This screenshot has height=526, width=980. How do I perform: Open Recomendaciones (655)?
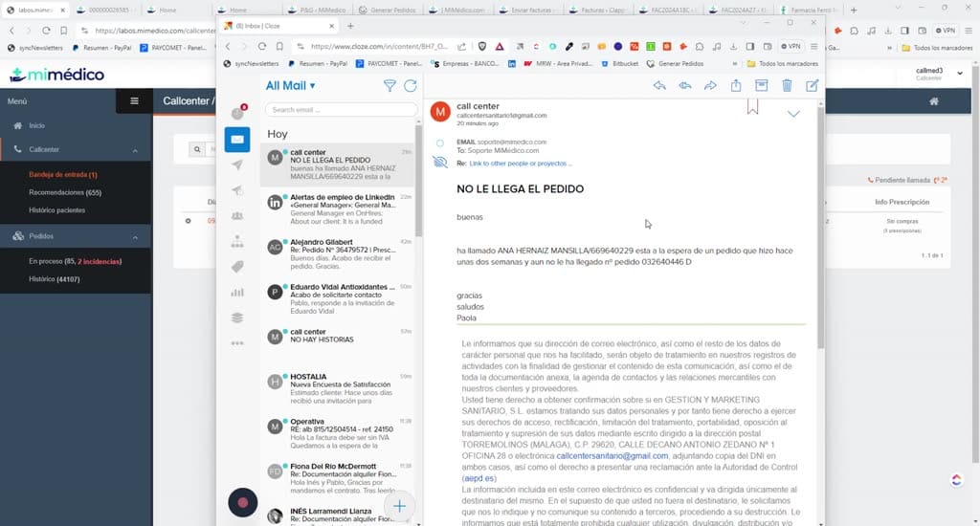65,192
